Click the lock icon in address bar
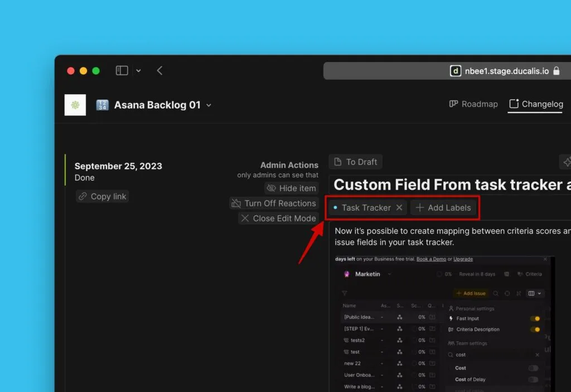571x392 pixels. click(x=556, y=71)
